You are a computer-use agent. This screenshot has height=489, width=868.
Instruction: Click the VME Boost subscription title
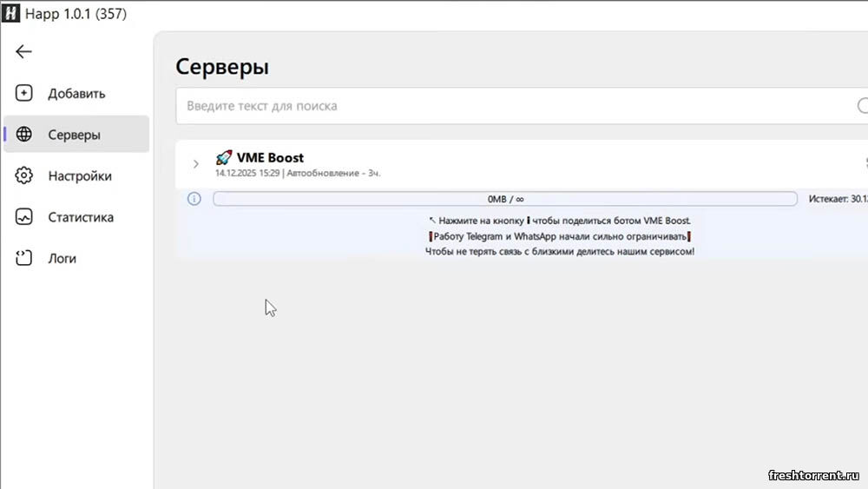(x=270, y=158)
